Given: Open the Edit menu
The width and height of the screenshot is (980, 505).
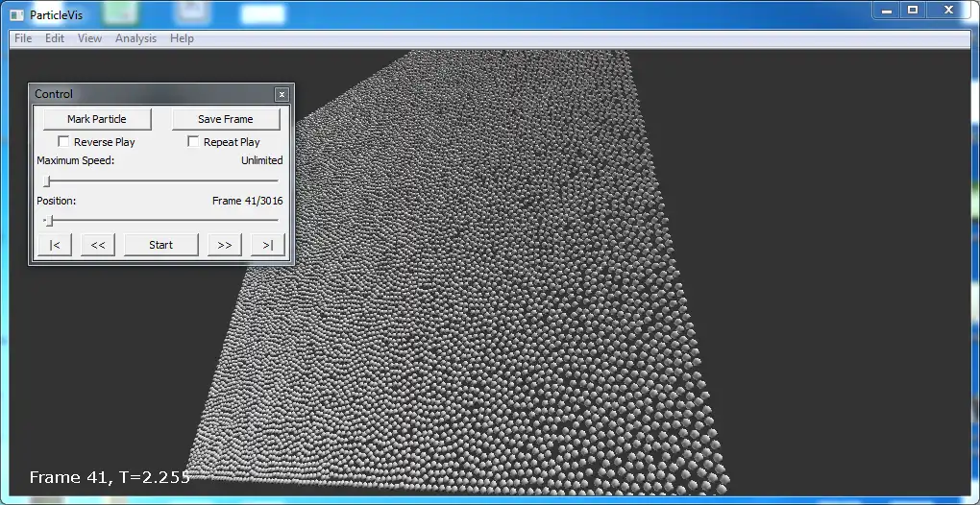Looking at the screenshot, I should click(x=55, y=38).
